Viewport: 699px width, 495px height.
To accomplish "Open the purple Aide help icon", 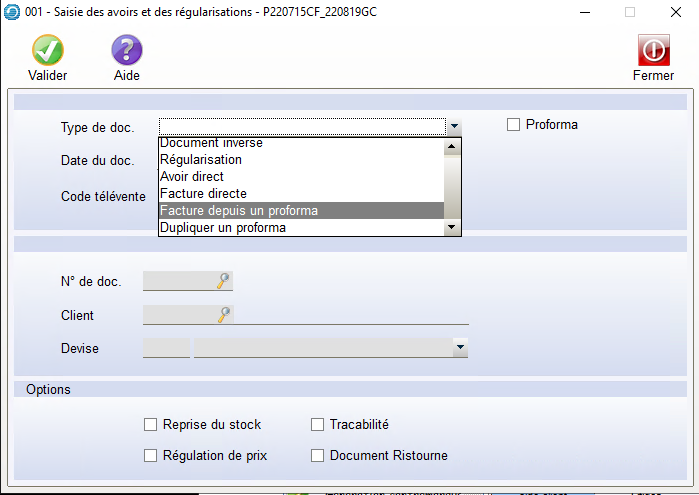I will coord(126,50).
